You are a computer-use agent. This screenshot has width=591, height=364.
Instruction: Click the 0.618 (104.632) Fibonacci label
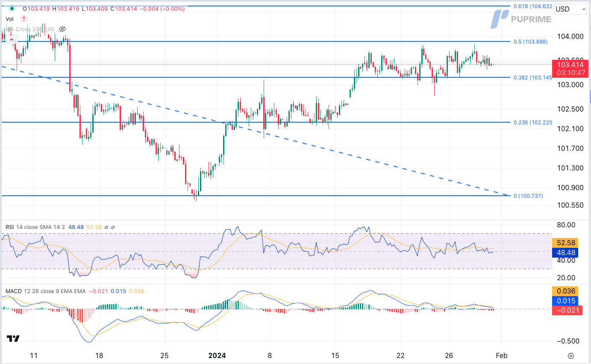tap(533, 6)
